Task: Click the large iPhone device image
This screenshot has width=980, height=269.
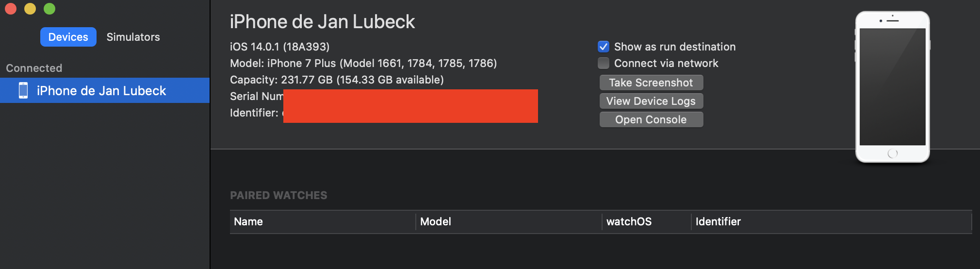Action: (x=892, y=87)
